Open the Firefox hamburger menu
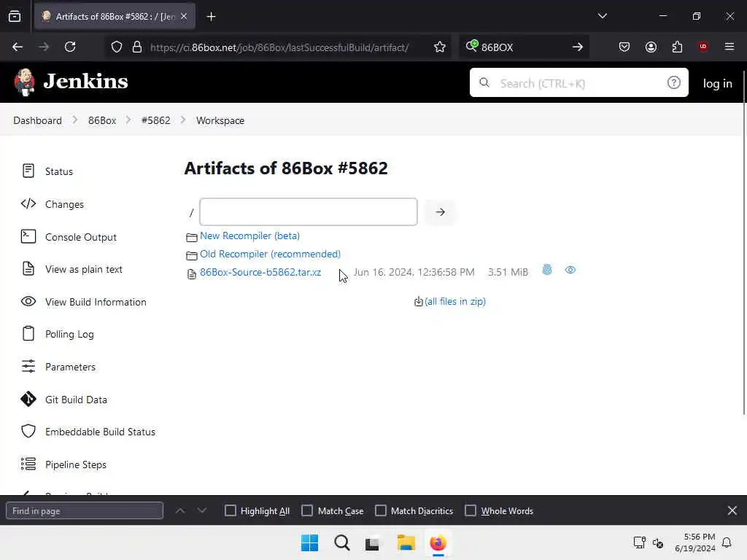Screen dimensions: 747x560 click(x=729, y=47)
